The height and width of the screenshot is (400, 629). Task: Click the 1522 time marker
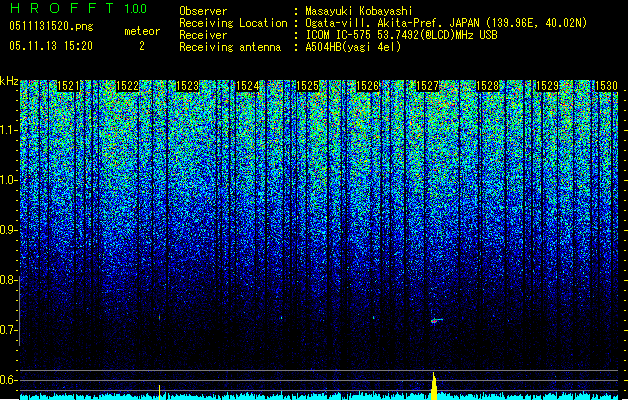[x=128, y=86]
